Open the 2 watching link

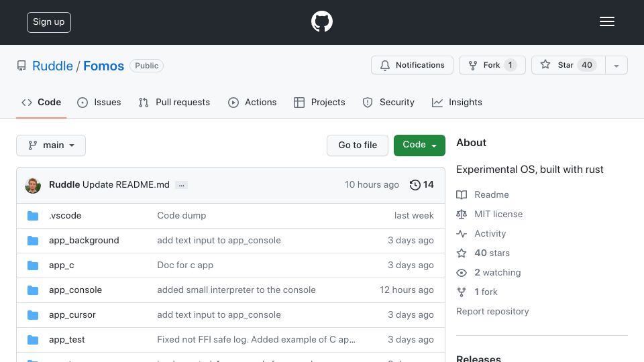497,273
